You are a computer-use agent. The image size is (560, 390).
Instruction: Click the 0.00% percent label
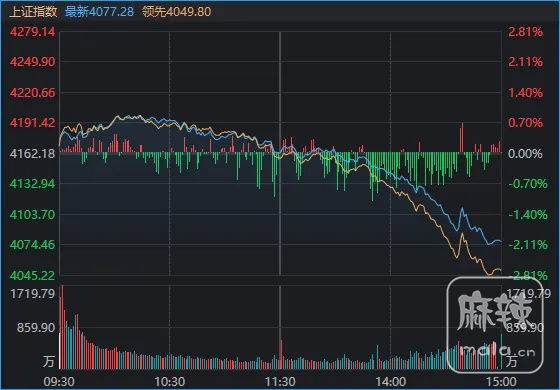(x=525, y=154)
